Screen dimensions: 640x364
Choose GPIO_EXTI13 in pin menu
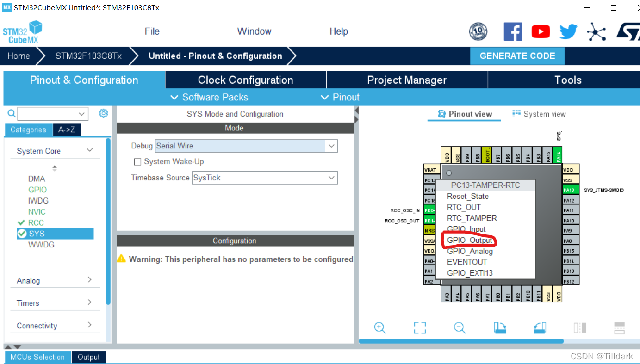point(470,273)
